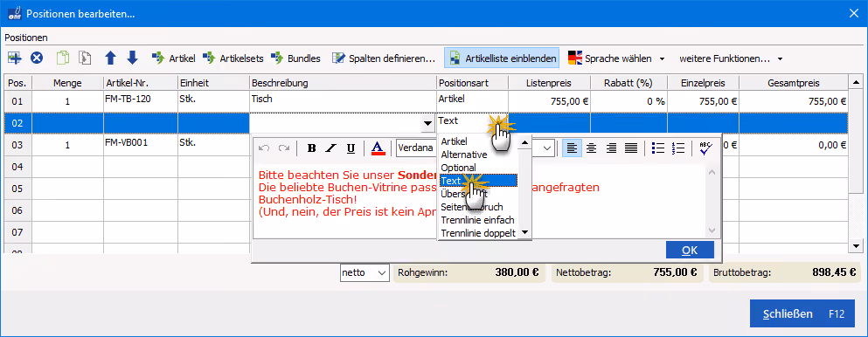Toggle underline formatting

click(351, 148)
